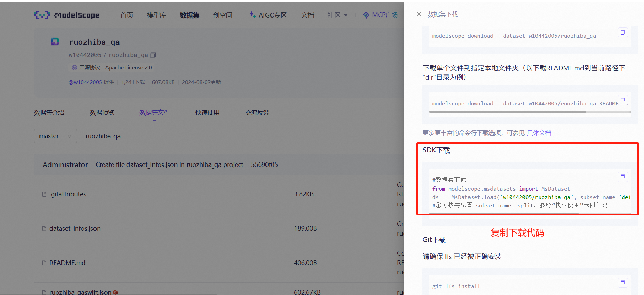The height and width of the screenshot is (295, 644).
Task: Open 创空间 in the top navigation
Action: click(x=223, y=15)
